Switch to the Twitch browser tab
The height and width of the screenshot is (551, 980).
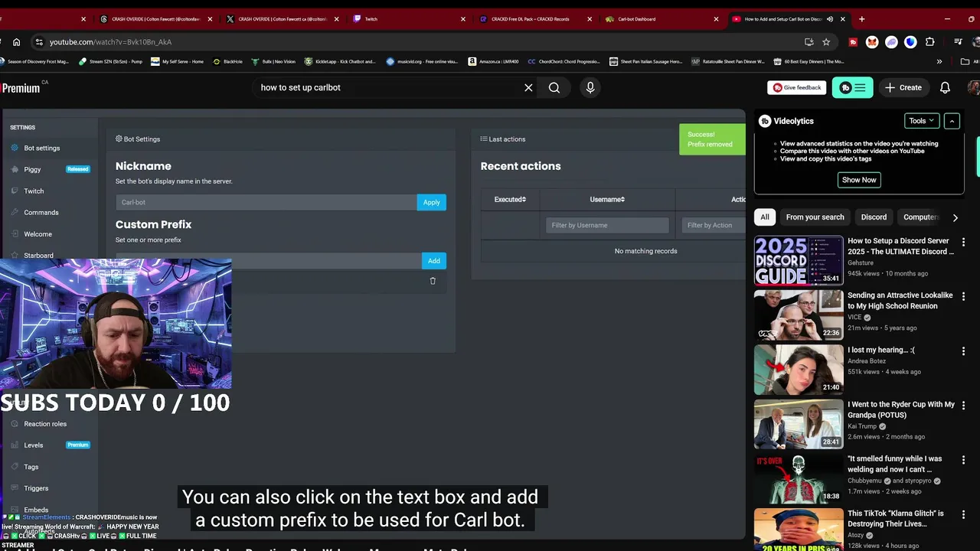tap(410, 19)
